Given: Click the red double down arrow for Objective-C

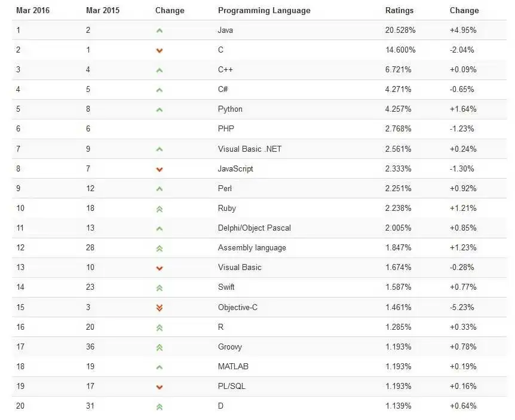Looking at the screenshot, I should (160, 308).
